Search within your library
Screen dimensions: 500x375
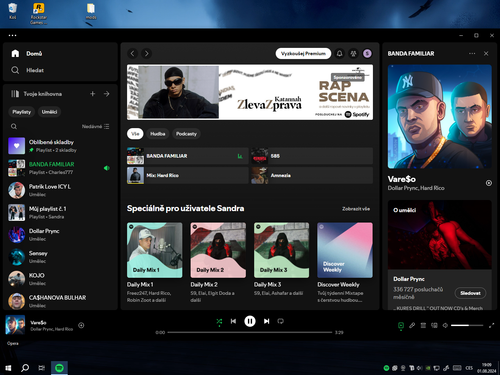tap(14, 127)
